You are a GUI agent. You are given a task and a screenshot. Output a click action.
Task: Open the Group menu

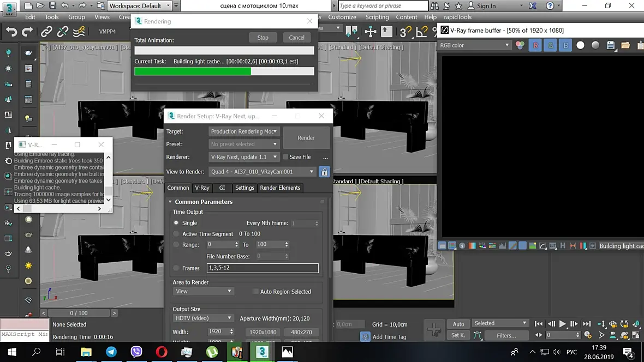[x=76, y=17]
